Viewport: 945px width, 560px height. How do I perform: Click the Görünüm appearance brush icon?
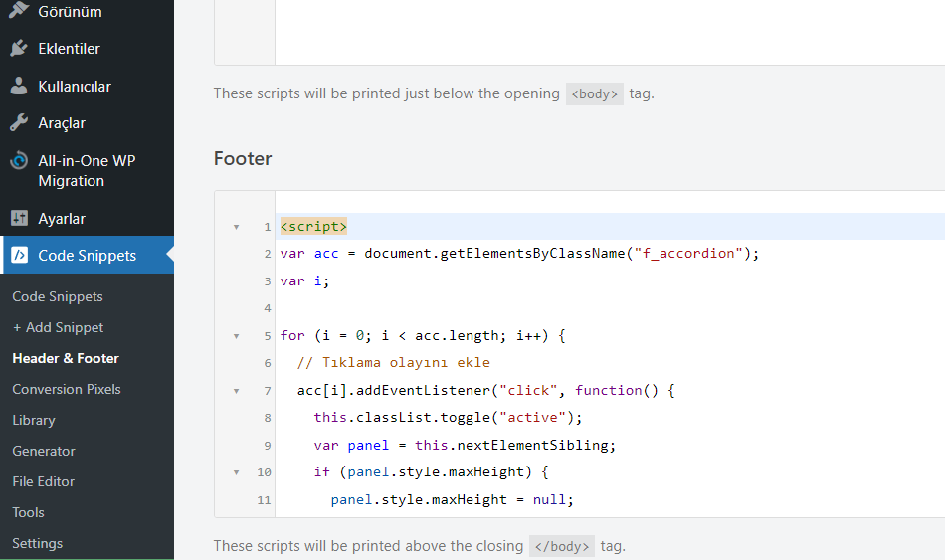click(x=19, y=10)
